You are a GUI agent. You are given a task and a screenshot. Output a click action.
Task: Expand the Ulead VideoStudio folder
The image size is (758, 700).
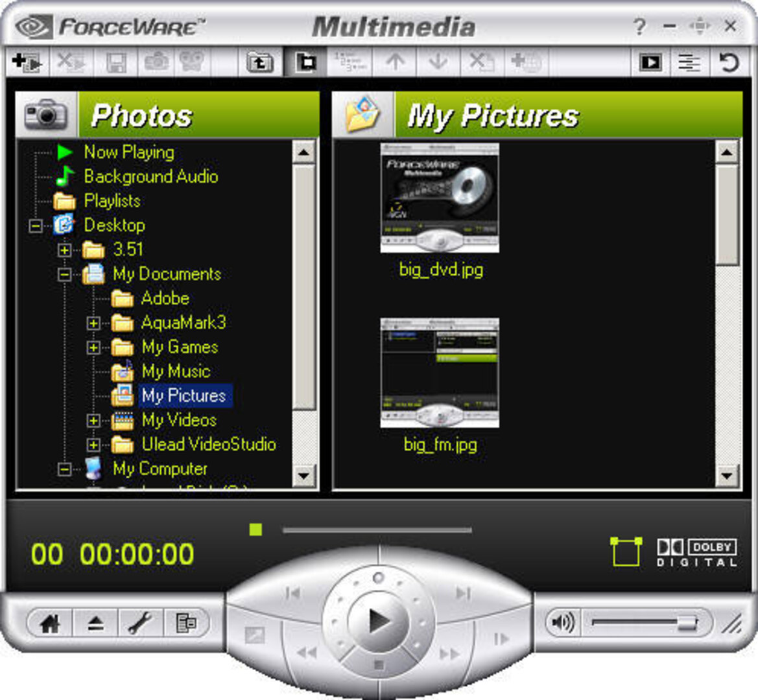click(93, 445)
